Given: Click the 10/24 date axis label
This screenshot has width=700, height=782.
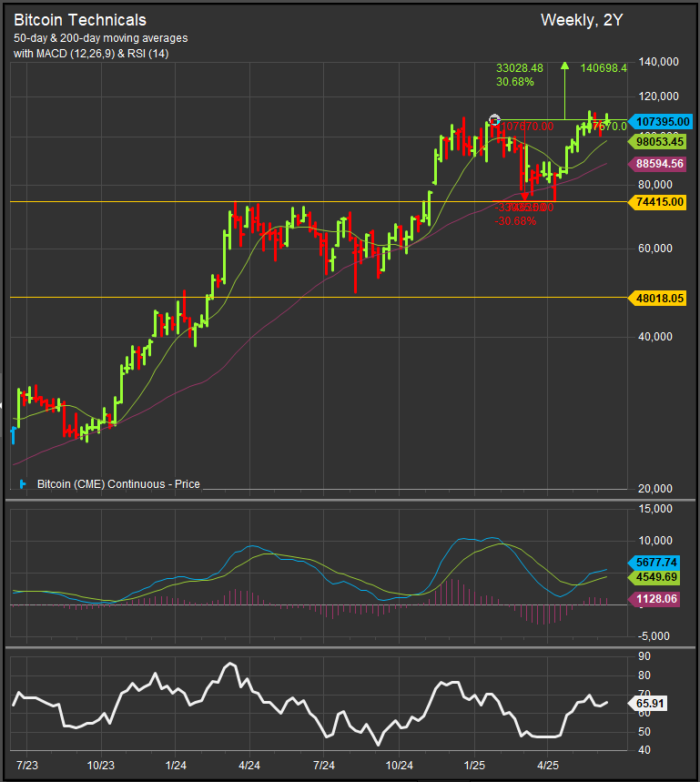Looking at the screenshot, I should pyautogui.click(x=399, y=765).
